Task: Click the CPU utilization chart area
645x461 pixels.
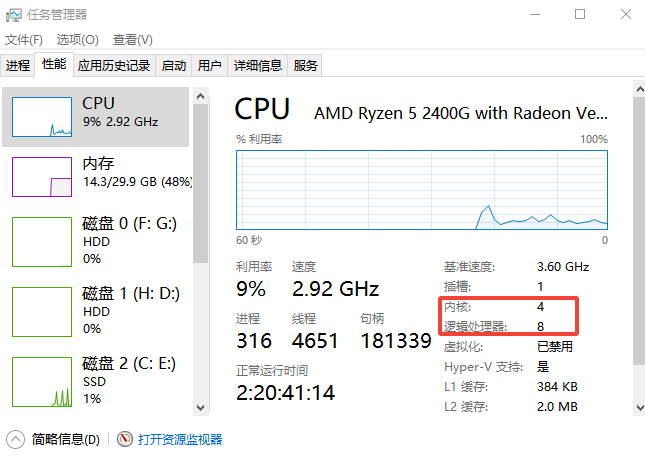Action: (x=422, y=190)
